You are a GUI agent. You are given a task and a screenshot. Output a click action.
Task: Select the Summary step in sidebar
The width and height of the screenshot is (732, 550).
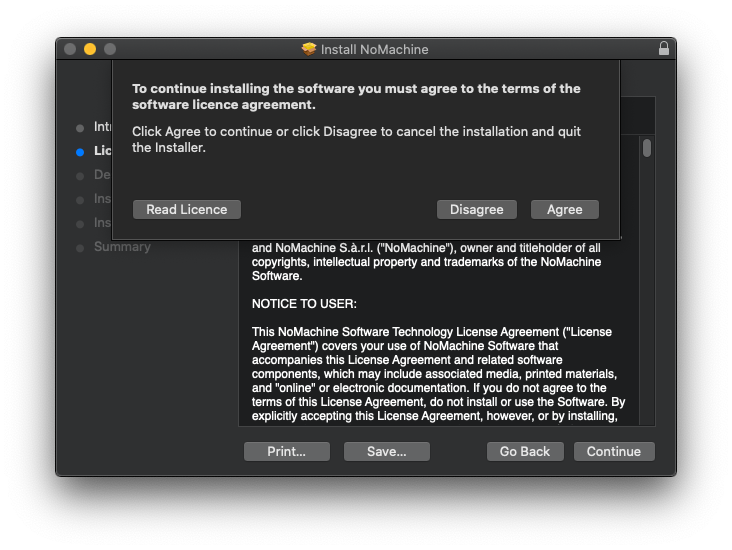coord(122,247)
